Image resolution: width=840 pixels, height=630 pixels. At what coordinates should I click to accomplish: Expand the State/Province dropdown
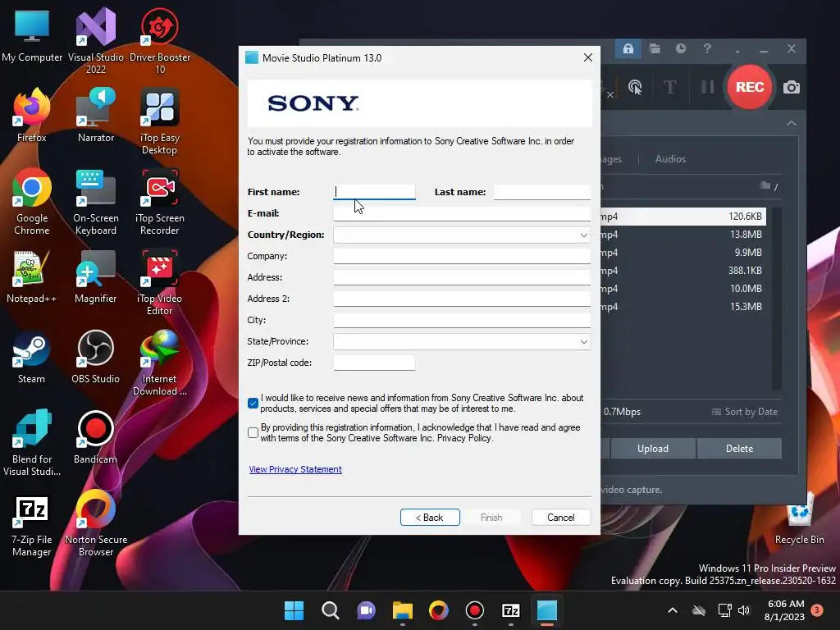click(584, 342)
